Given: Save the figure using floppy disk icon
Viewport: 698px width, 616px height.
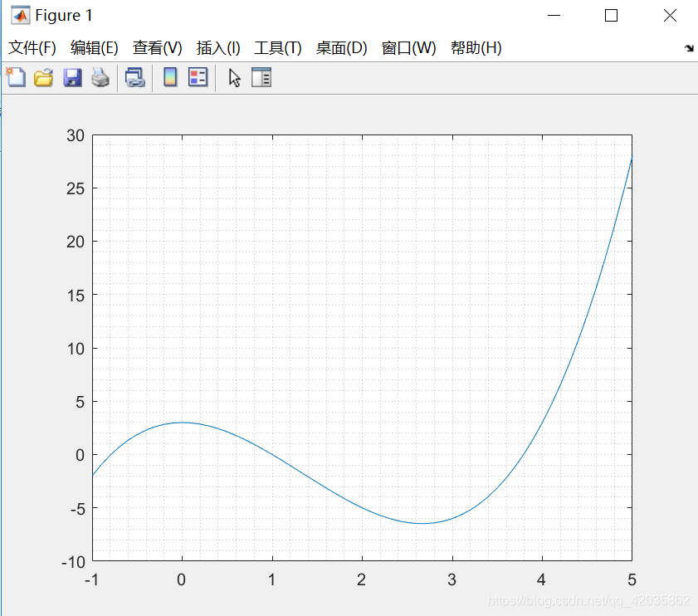Looking at the screenshot, I should tap(72, 77).
